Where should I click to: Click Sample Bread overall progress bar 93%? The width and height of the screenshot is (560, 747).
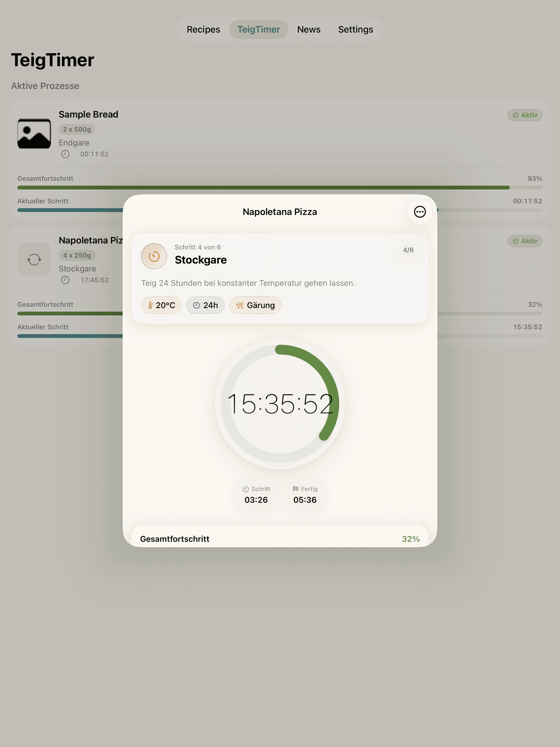[280, 187]
